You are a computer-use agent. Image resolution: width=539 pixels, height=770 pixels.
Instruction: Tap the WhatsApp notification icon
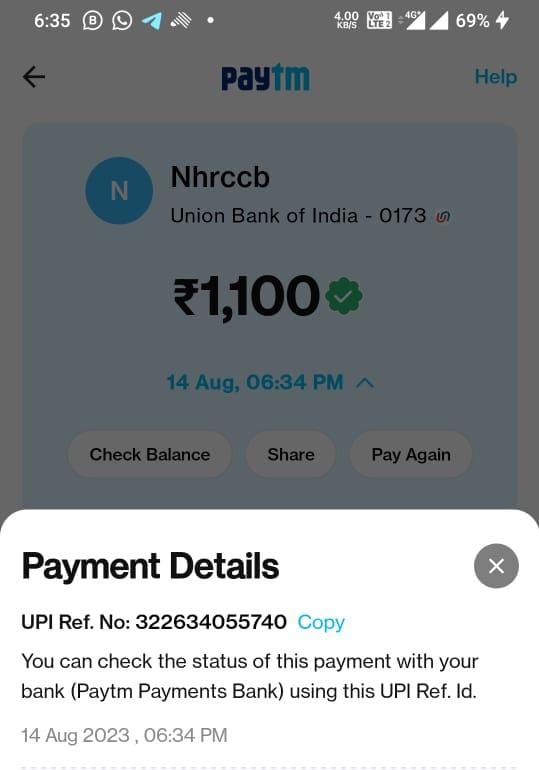coord(122,21)
